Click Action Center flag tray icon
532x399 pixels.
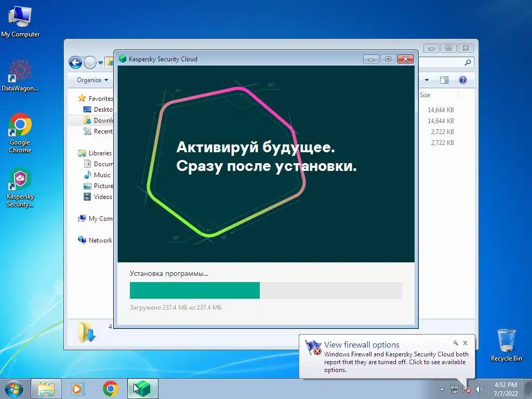click(467, 389)
